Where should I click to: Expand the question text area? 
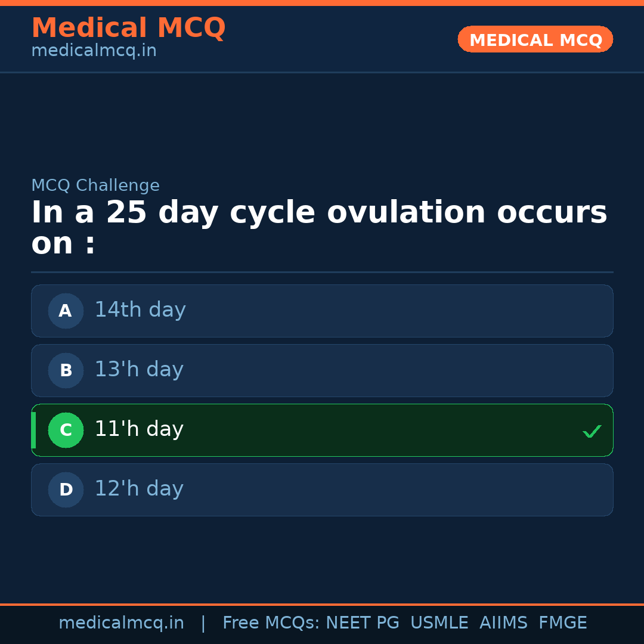[x=319, y=227]
